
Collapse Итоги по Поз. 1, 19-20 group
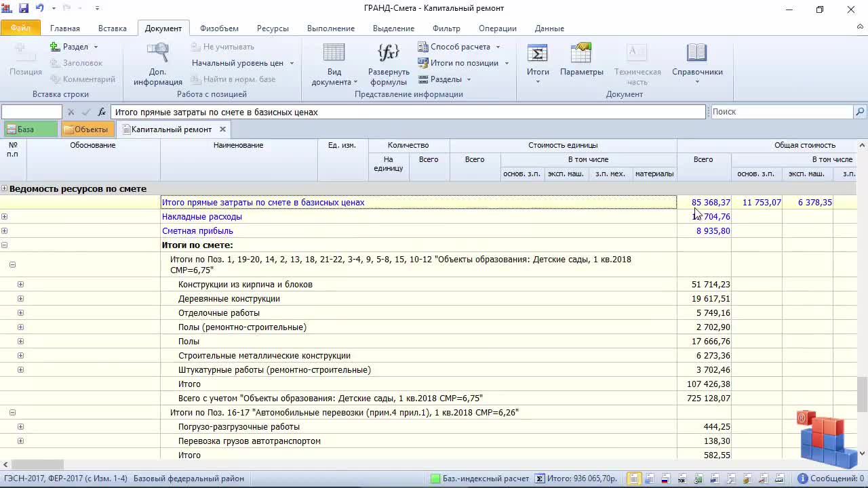click(x=12, y=265)
